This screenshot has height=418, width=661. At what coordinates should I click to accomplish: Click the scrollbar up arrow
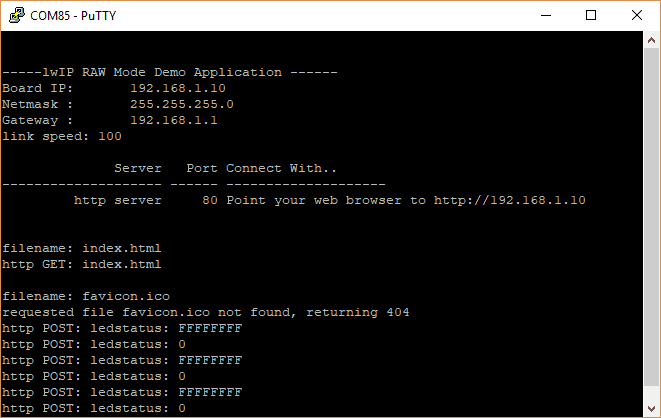(651, 40)
